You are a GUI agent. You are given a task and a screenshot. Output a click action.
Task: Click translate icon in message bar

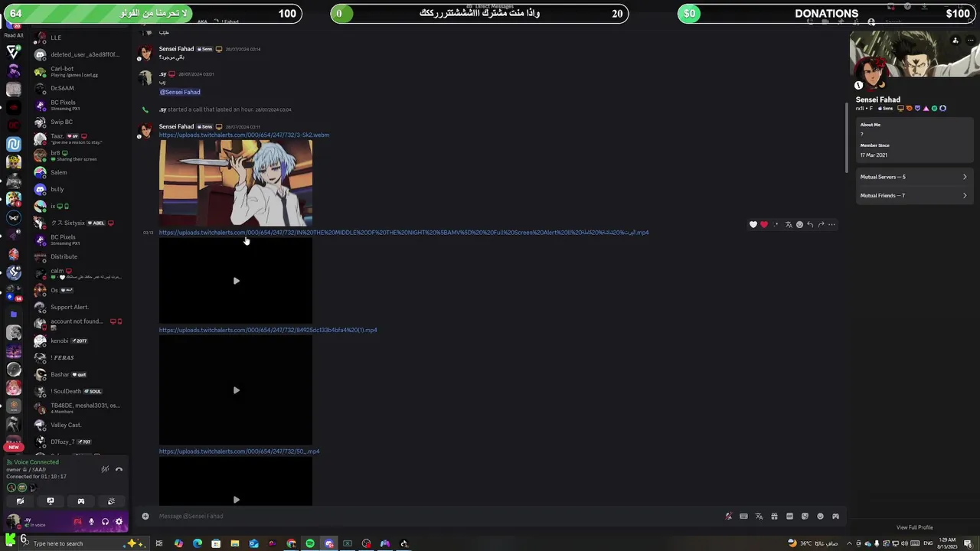pyautogui.click(x=759, y=516)
